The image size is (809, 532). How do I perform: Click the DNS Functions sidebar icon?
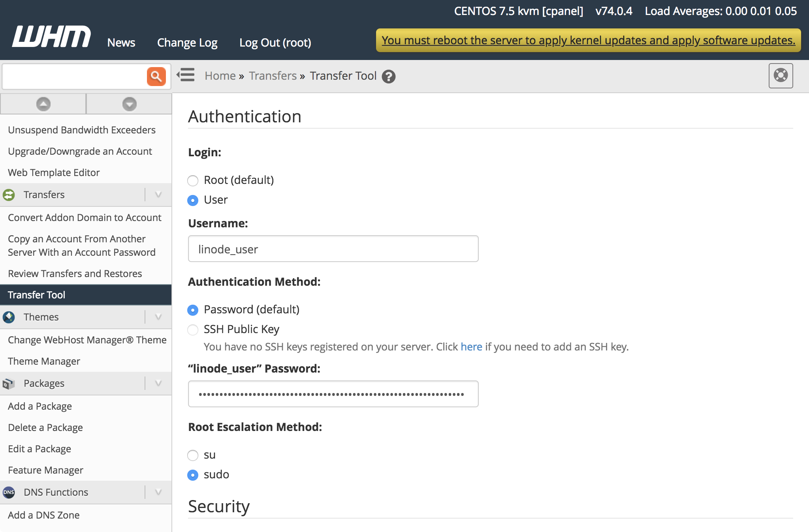[9, 492]
